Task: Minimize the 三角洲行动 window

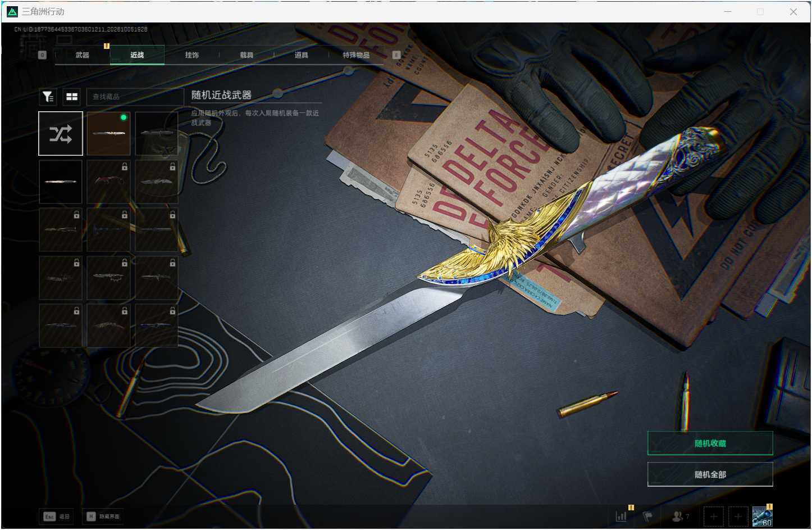Action: [x=728, y=11]
